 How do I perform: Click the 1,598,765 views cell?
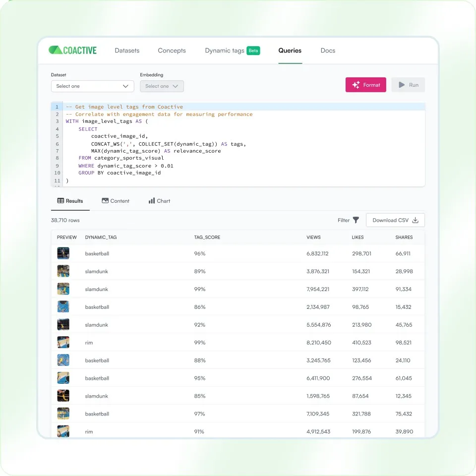(x=318, y=396)
